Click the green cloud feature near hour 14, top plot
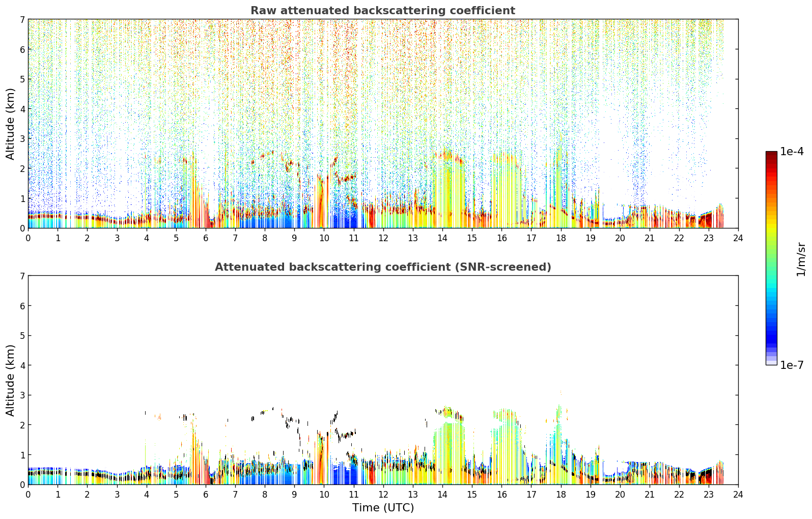Viewport: 812px width, 519px height. (x=447, y=188)
